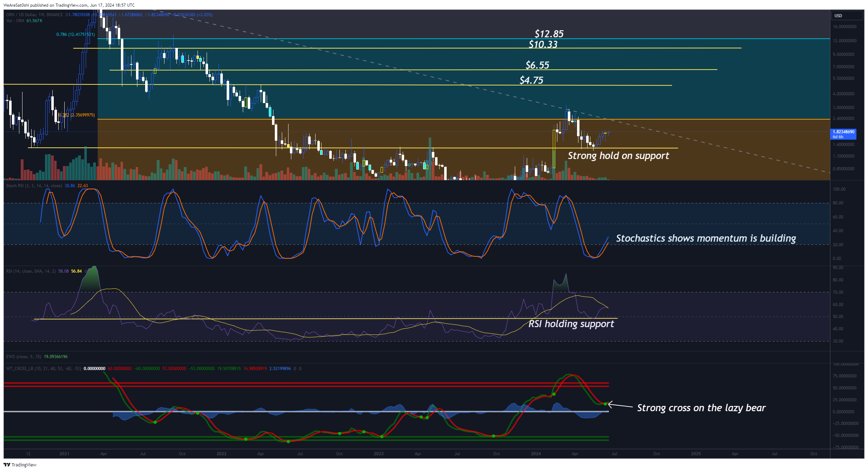
Task: Click the 'RSI holding support' annotation
Action: point(571,324)
